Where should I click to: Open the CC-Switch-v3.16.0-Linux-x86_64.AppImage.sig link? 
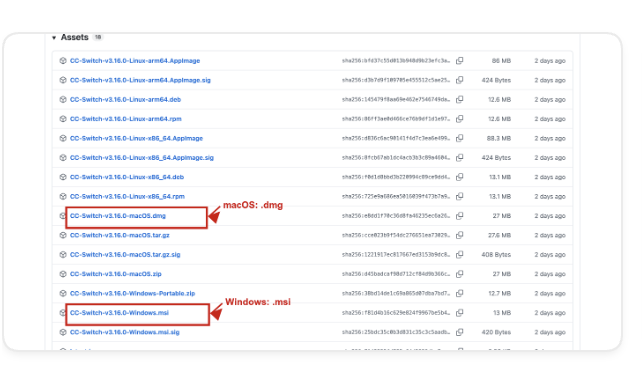[142, 158]
